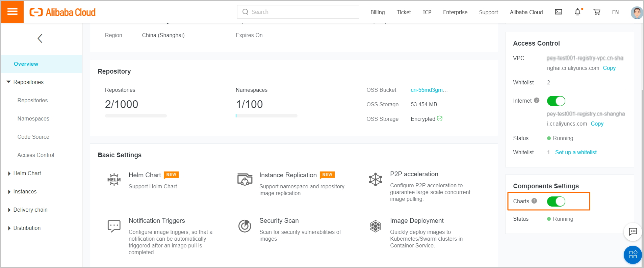The image size is (644, 268).
Task: Toggle the Internet access switch
Action: (556, 101)
